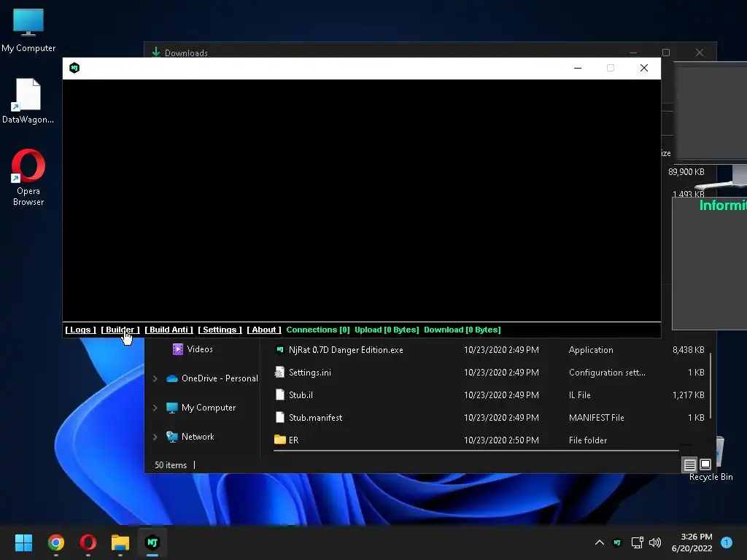Switch Explorer to details view
Screen dimensions: 747x560
click(689, 464)
